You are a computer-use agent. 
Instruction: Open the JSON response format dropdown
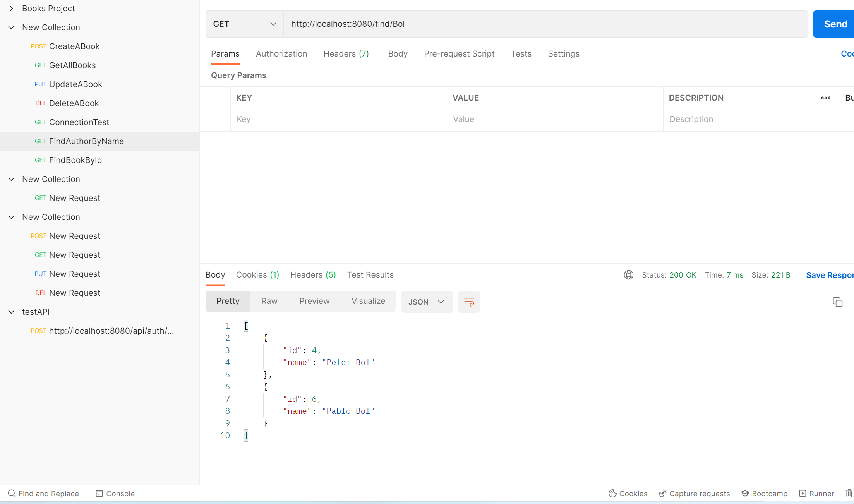click(427, 302)
